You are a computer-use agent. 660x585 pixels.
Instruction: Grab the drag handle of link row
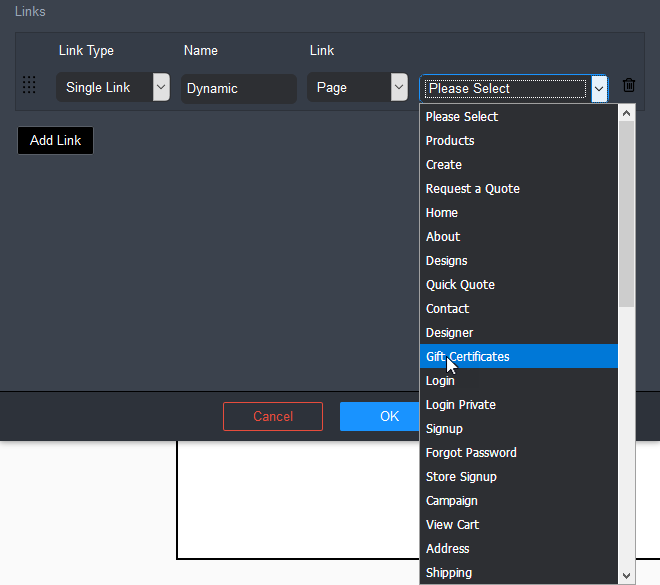(x=29, y=86)
